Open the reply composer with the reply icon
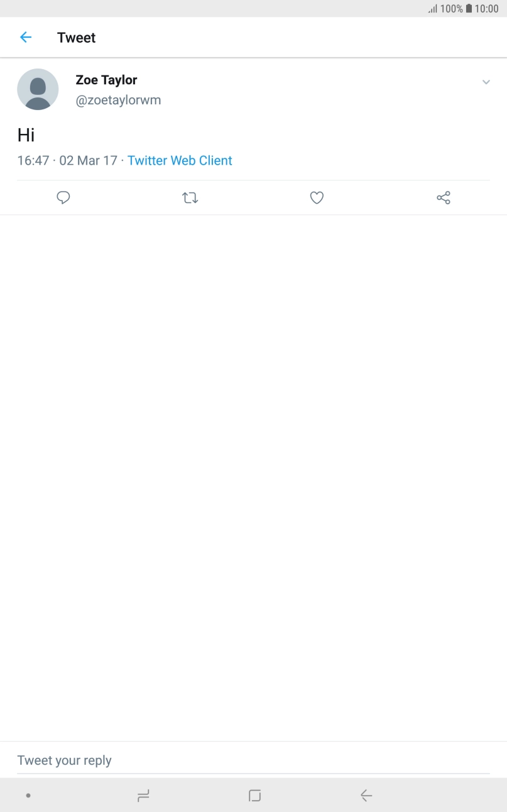This screenshot has width=507, height=812. (x=63, y=197)
